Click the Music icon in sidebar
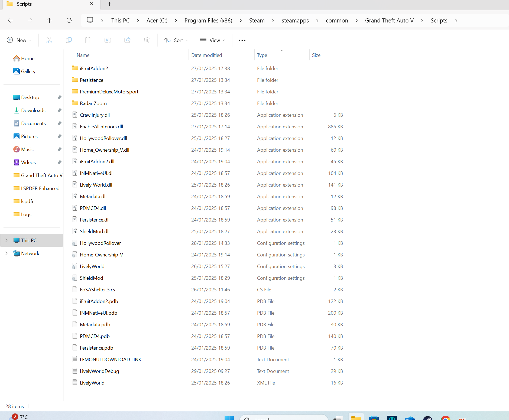The height and width of the screenshot is (420, 509). [17, 149]
